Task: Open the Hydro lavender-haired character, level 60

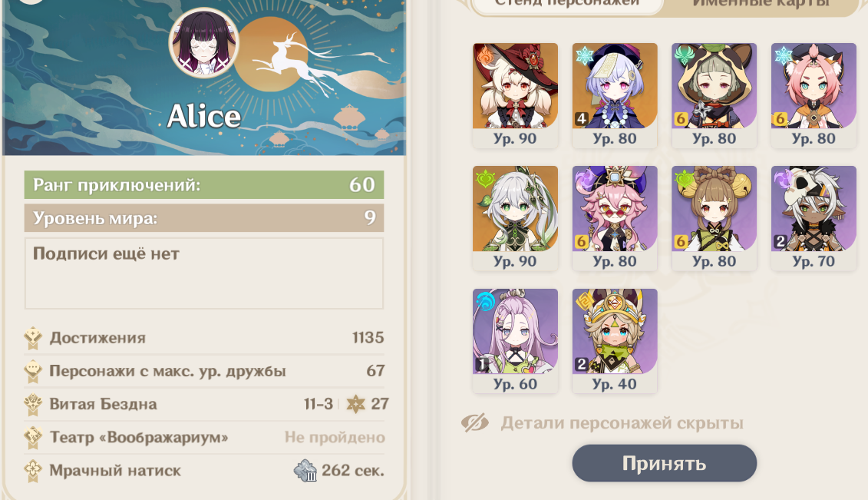Action: click(x=515, y=340)
